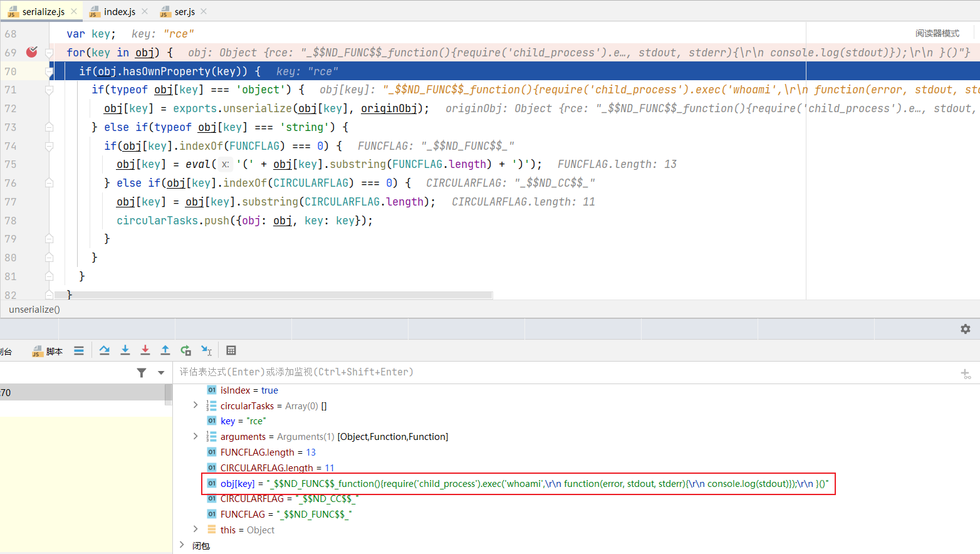Click line number 68 in the gutter
The height and width of the screenshot is (554, 980).
pos(11,34)
